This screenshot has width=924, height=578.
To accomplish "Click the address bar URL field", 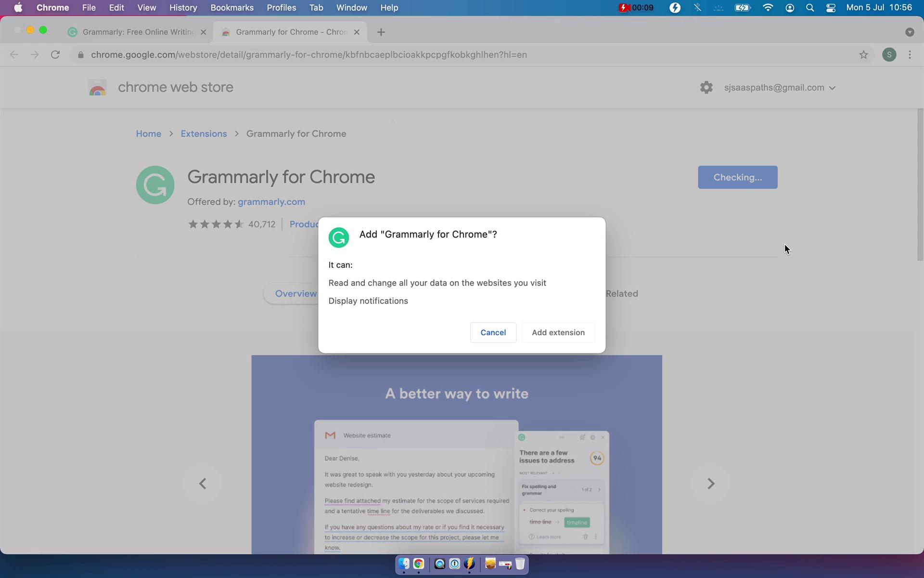I will click(462, 55).
